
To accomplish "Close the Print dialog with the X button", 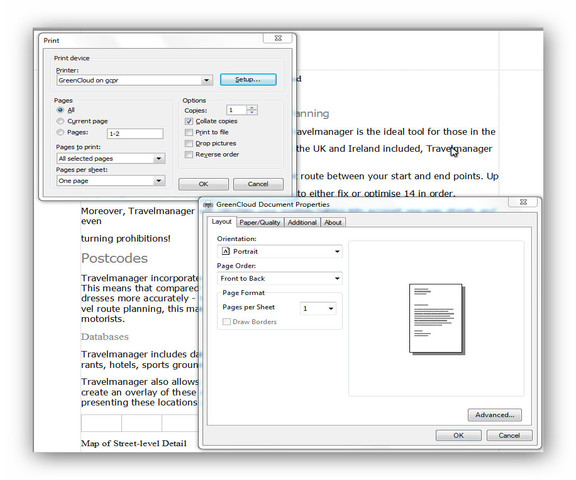I will click(x=278, y=38).
